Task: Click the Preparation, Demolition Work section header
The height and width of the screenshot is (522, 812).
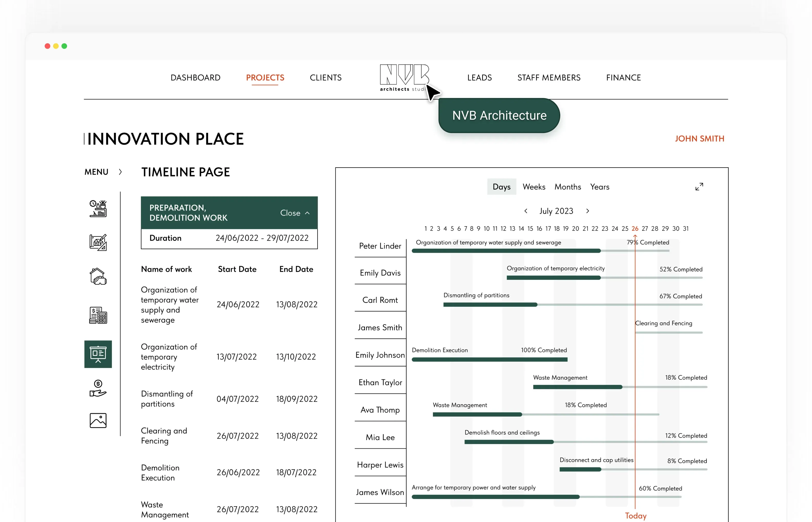Action: (229, 213)
